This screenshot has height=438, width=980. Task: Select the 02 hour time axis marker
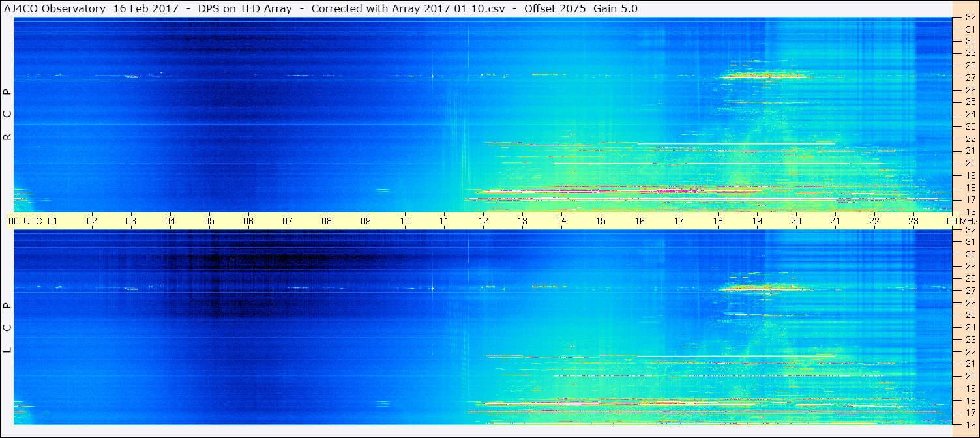point(92,221)
